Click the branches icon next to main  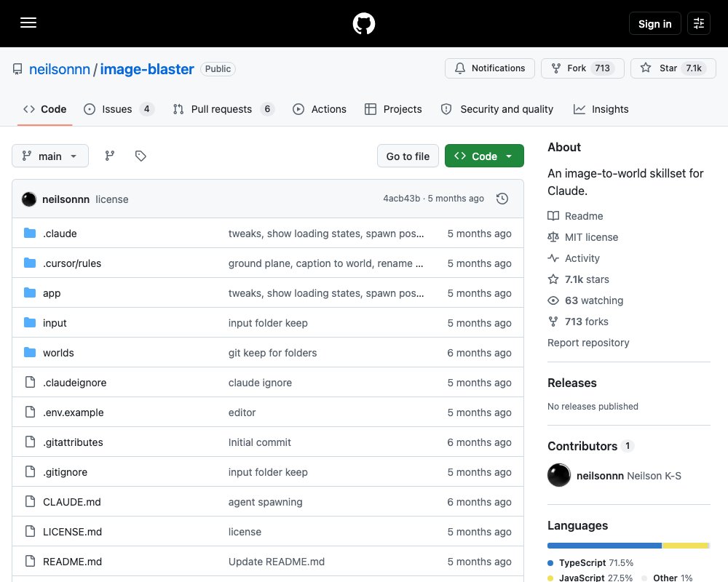[x=110, y=156]
